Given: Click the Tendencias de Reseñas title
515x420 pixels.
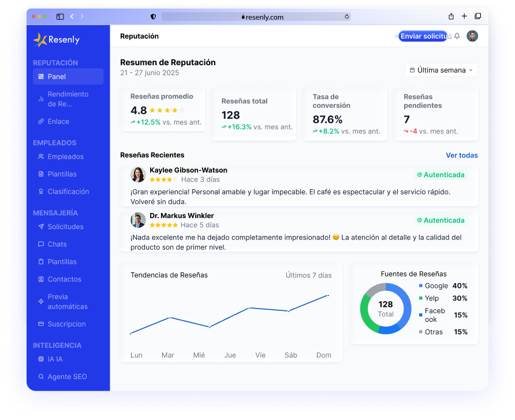Looking at the screenshot, I should pos(169,275).
